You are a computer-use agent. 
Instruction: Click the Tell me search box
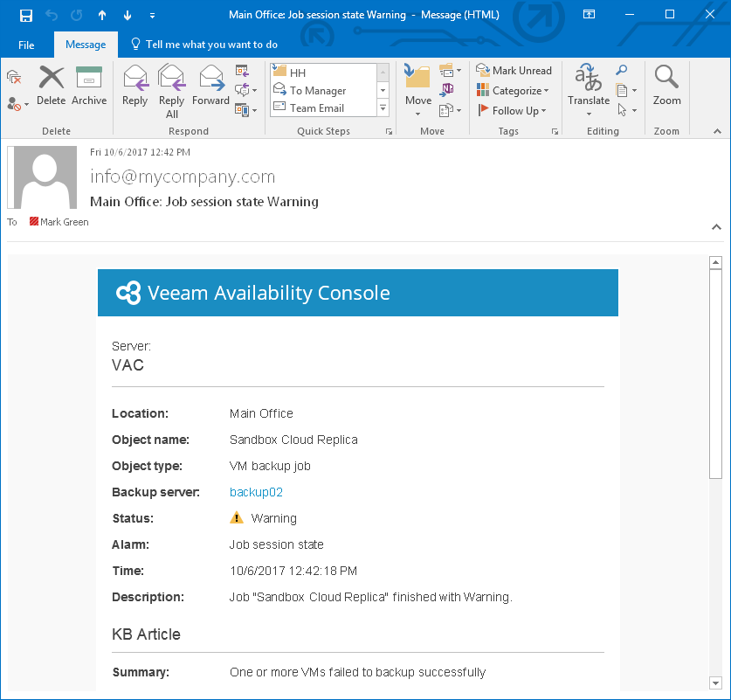[x=211, y=45]
